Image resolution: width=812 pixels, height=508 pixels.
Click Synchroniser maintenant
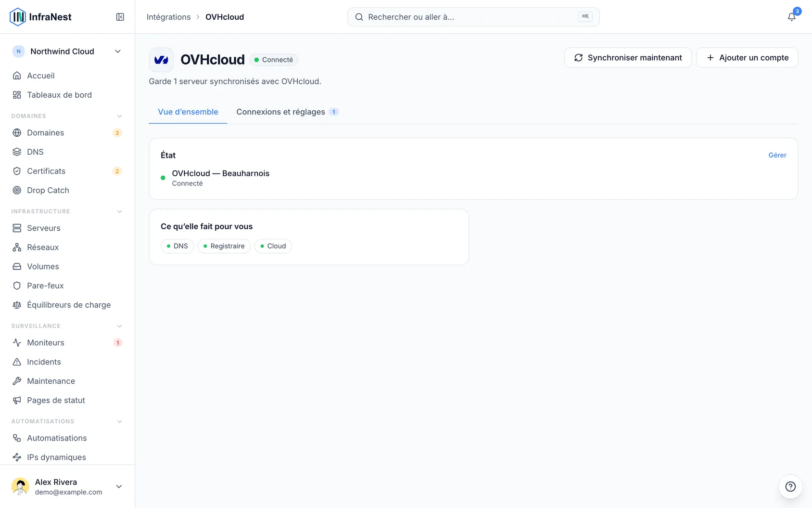628,58
